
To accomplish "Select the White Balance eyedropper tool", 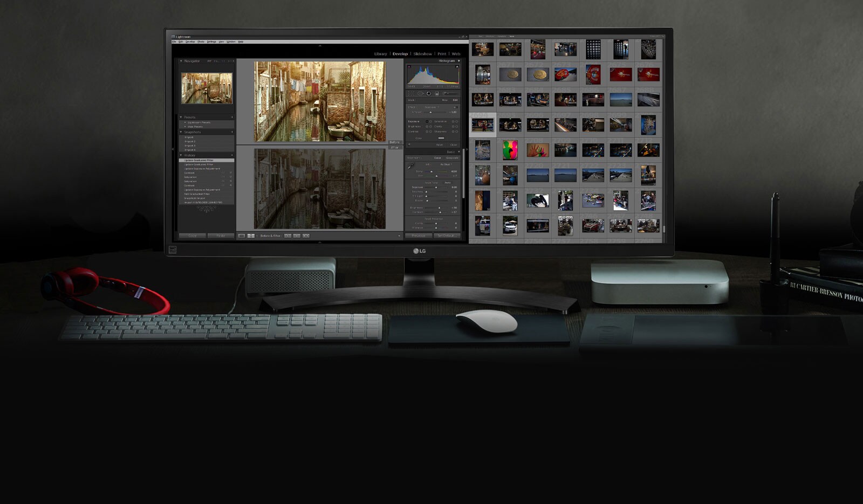I will pos(412,164).
